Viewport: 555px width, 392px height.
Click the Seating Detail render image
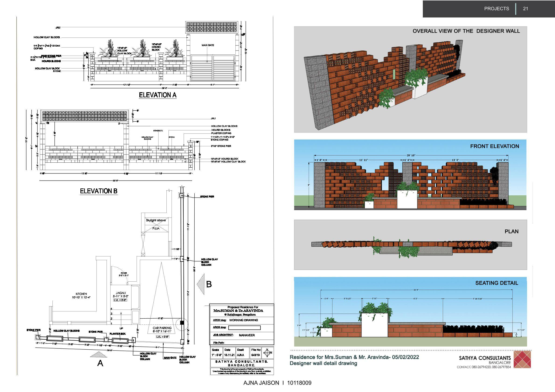[x=410, y=312]
